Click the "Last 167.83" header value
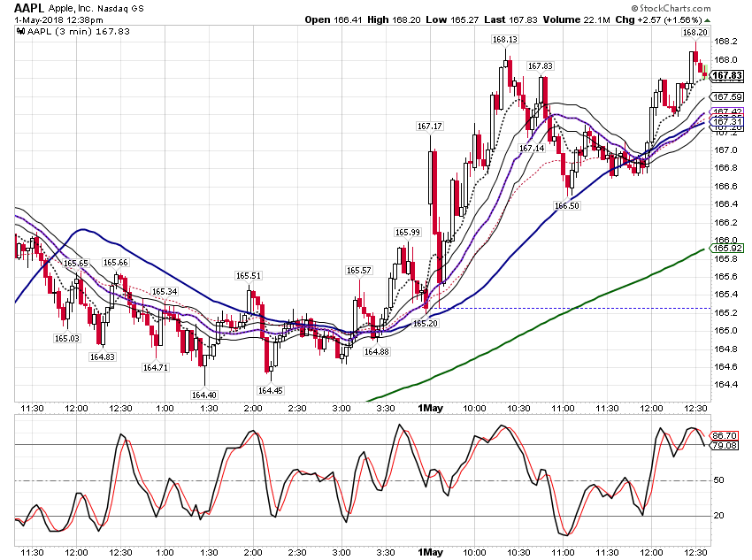Screen dimensions: 752x560 coord(510,19)
